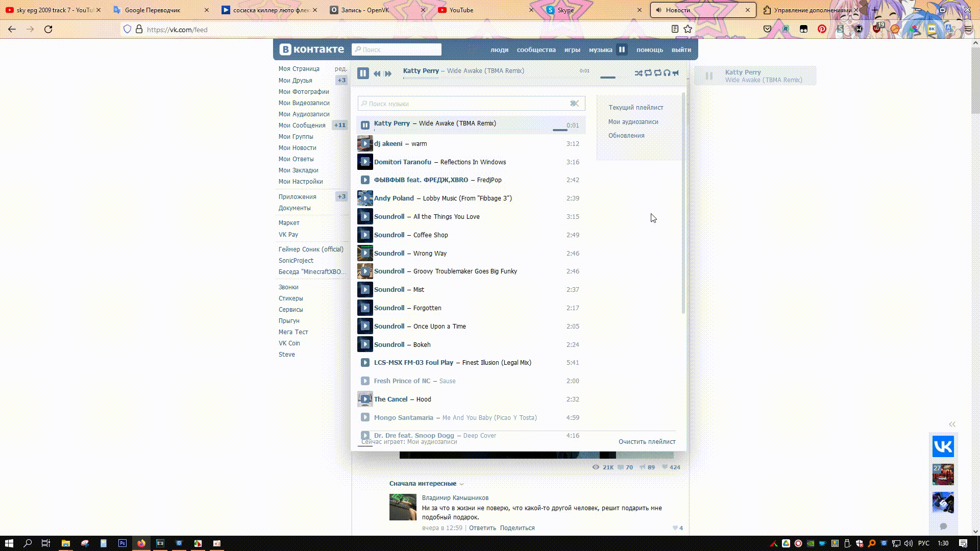Collapse the right side chat panel arrows
The width and height of the screenshot is (980, 551).
[x=952, y=424]
